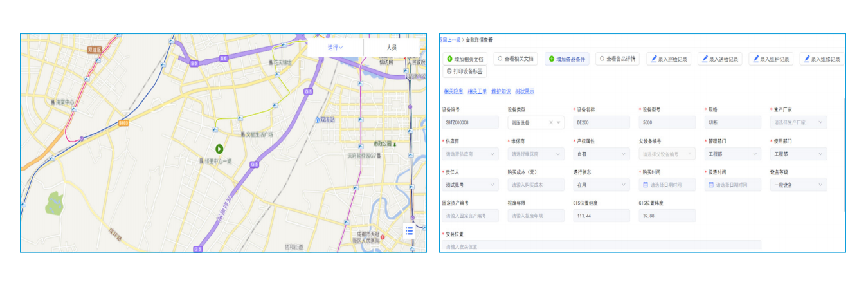Click 录入维修记录 pencil button

pyautogui.click(x=822, y=59)
